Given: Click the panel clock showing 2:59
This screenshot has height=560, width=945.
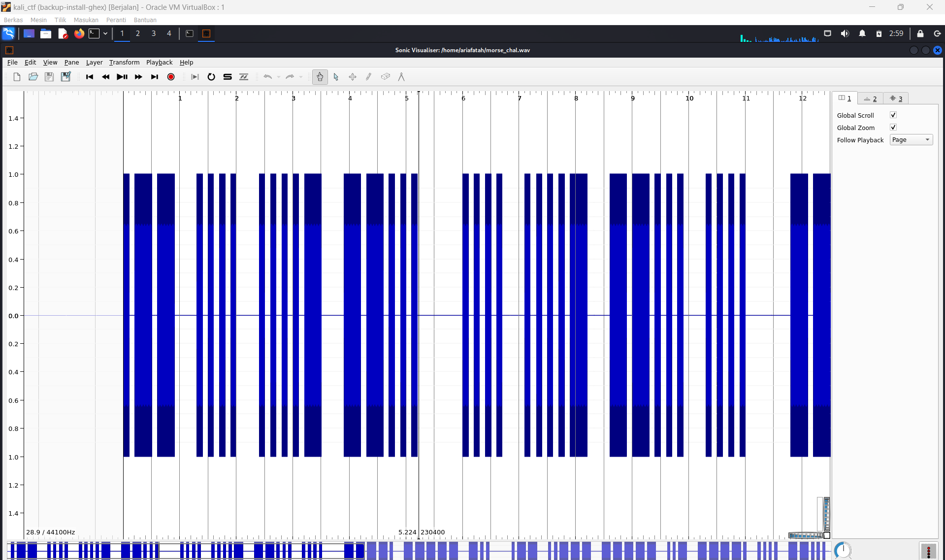Looking at the screenshot, I should pos(896,33).
